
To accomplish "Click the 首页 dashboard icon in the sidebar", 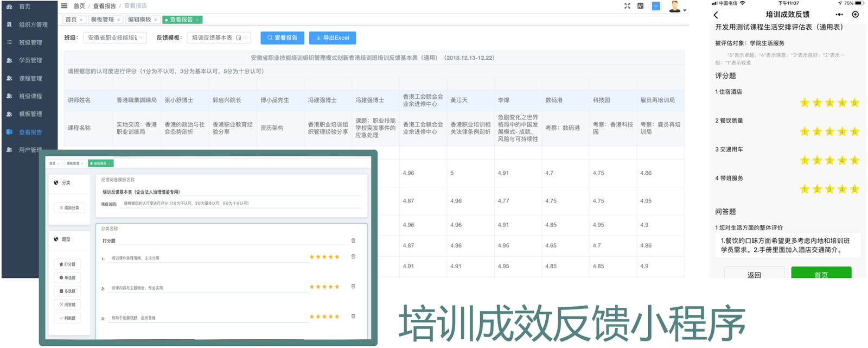I will [x=9, y=7].
